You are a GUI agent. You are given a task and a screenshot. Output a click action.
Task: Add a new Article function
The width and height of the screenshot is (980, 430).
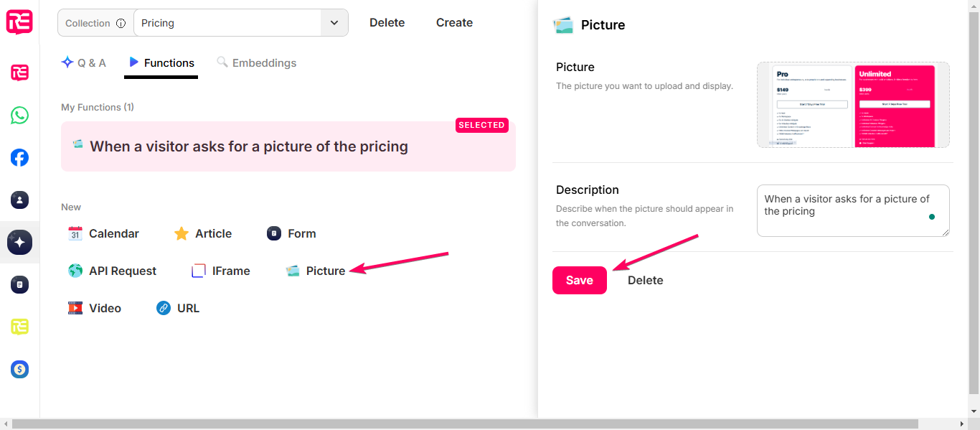203,233
